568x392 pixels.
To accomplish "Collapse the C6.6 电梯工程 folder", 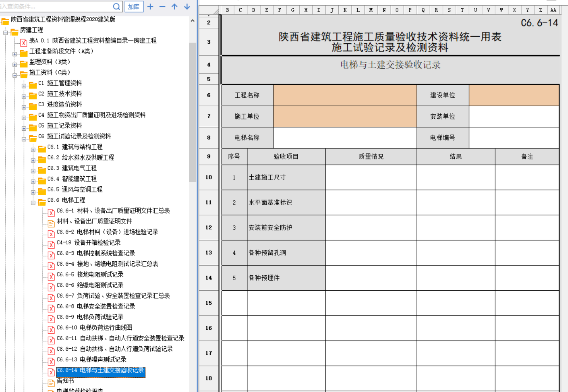I will pos(33,203).
